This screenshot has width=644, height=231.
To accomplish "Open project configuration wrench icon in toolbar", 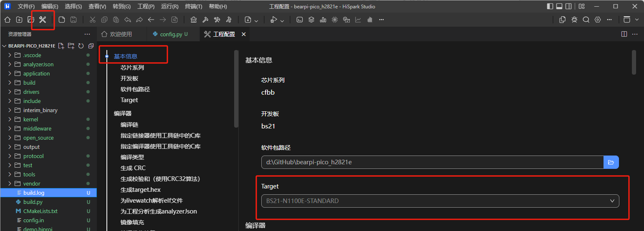I will tap(43, 20).
